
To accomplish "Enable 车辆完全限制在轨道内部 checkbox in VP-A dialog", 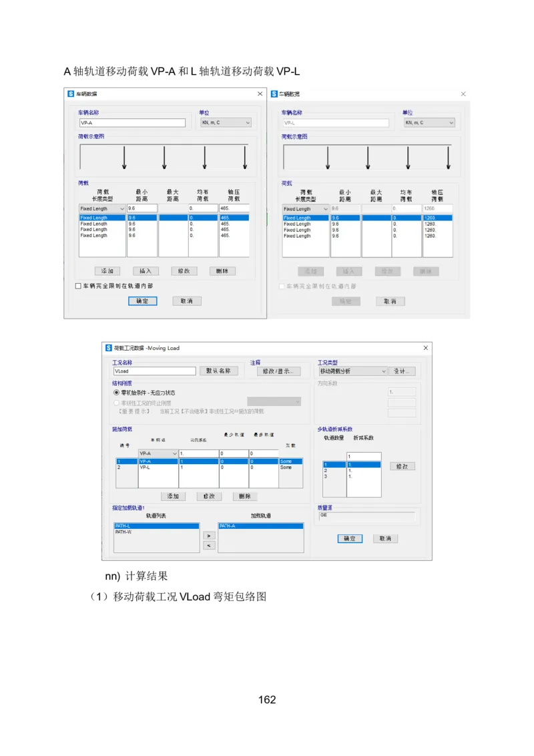I will (x=79, y=286).
